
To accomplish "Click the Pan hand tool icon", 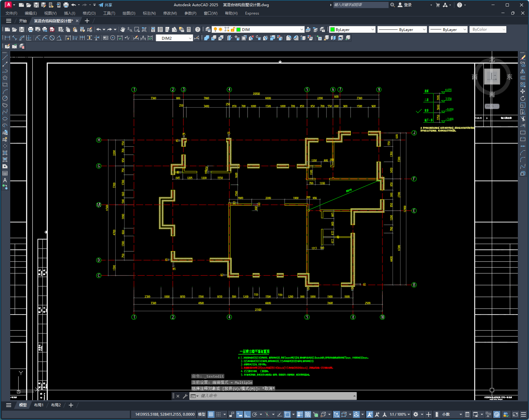I will (123, 29).
